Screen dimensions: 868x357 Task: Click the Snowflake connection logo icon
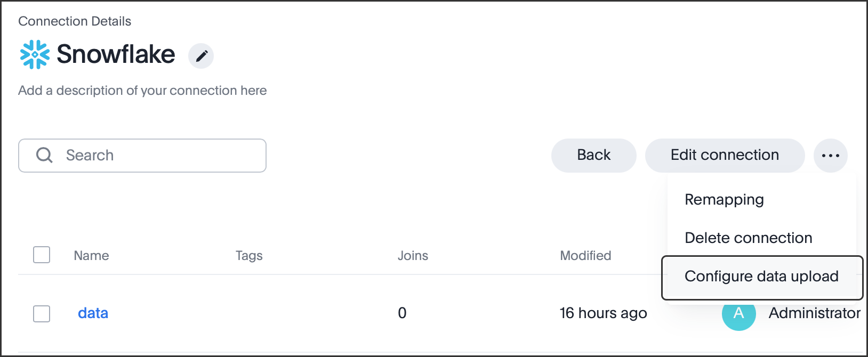point(34,54)
